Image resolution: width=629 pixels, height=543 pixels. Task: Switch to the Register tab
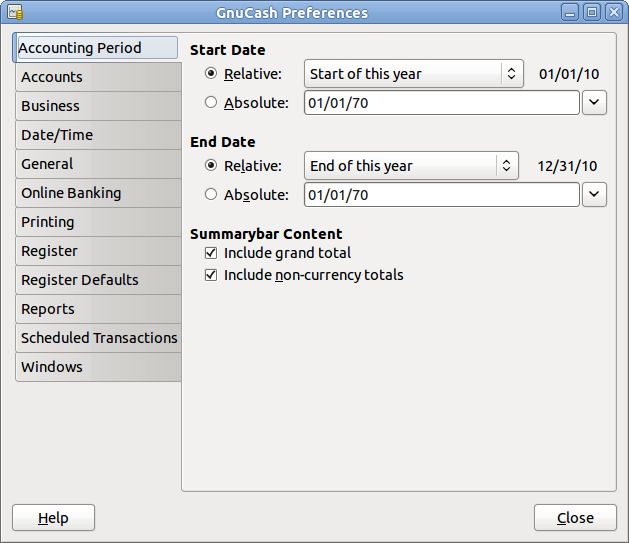tap(98, 251)
